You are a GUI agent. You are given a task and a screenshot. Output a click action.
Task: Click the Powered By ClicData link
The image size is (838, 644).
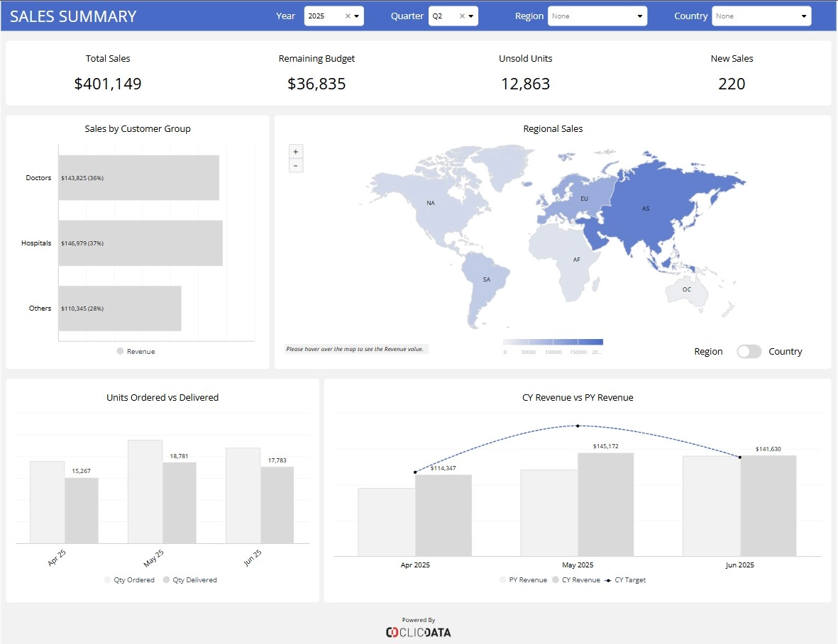419,626
